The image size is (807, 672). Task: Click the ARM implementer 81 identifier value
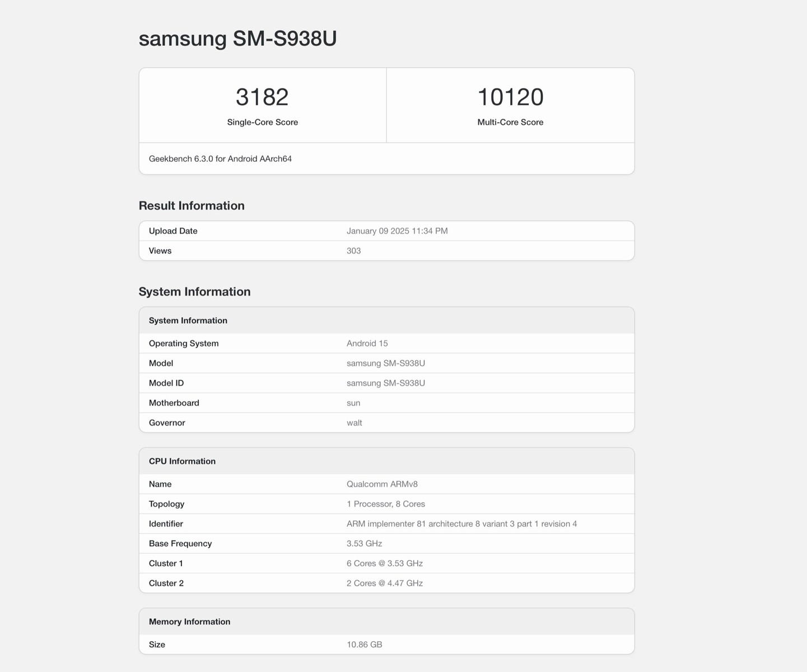click(x=461, y=524)
